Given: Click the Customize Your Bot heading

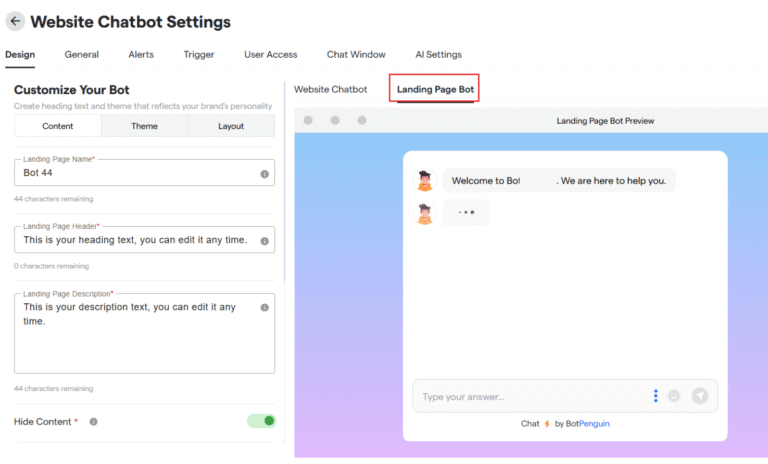Looking at the screenshot, I should click(72, 90).
